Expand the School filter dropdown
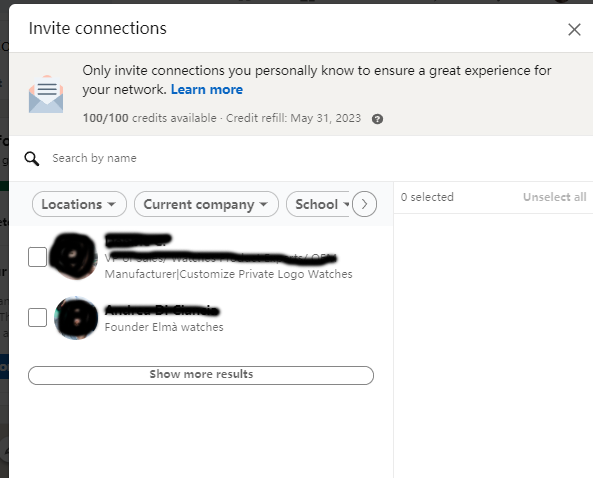 pyautogui.click(x=319, y=204)
